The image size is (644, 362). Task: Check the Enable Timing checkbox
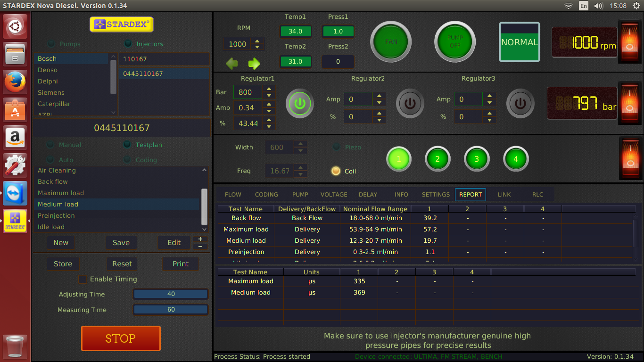pyautogui.click(x=83, y=279)
